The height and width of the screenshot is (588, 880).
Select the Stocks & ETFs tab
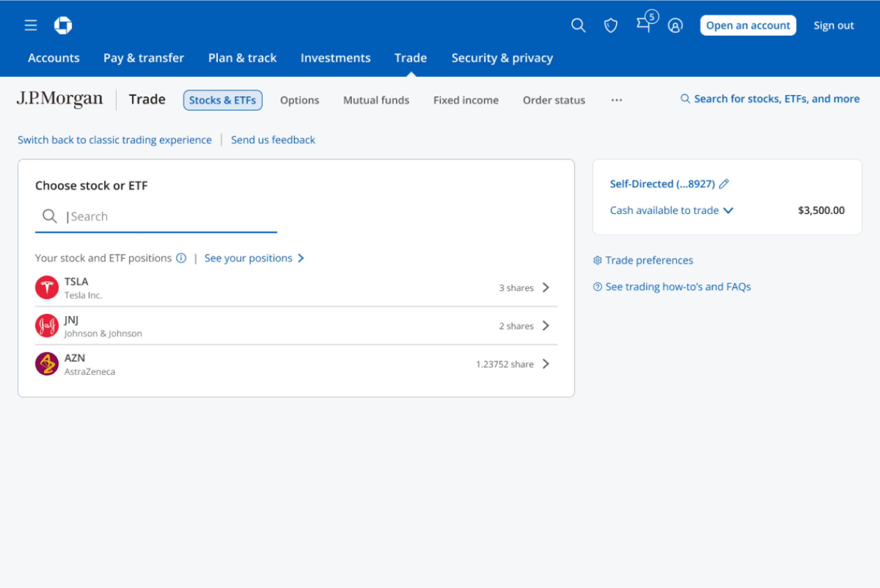222,100
